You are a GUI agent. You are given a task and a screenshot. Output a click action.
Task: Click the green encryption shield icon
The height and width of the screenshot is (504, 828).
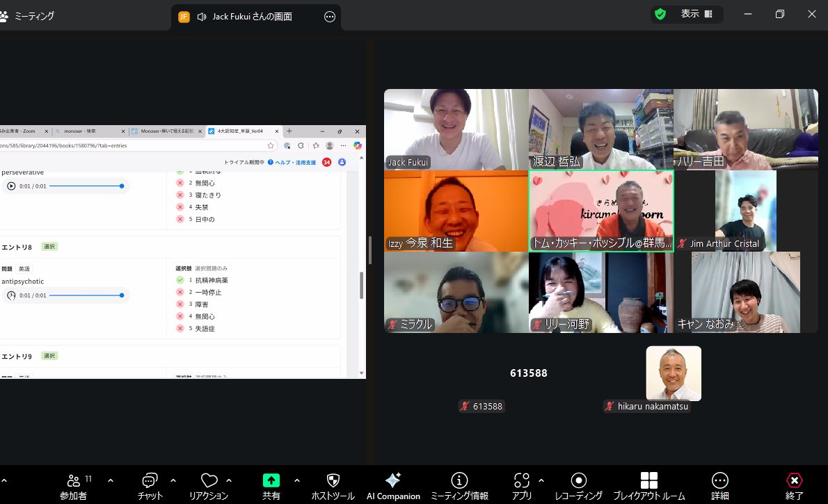coord(660,14)
